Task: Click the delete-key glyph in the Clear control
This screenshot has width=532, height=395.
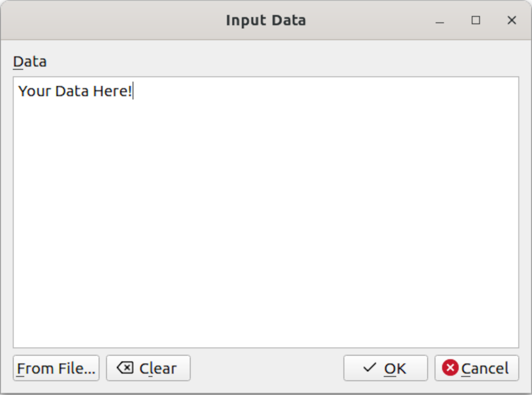Action: coord(125,368)
